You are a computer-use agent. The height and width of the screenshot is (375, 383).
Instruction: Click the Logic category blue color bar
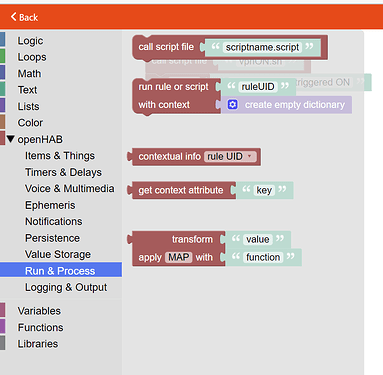pyautogui.click(x=2, y=39)
